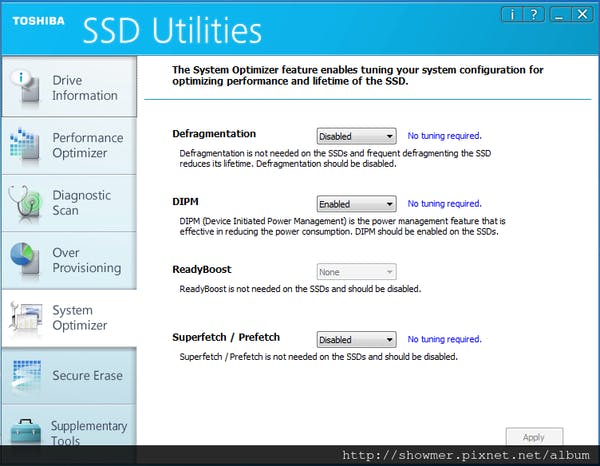600x466 pixels.
Task: Click 'No tuning required' beside DIPM
Action: [x=444, y=203]
